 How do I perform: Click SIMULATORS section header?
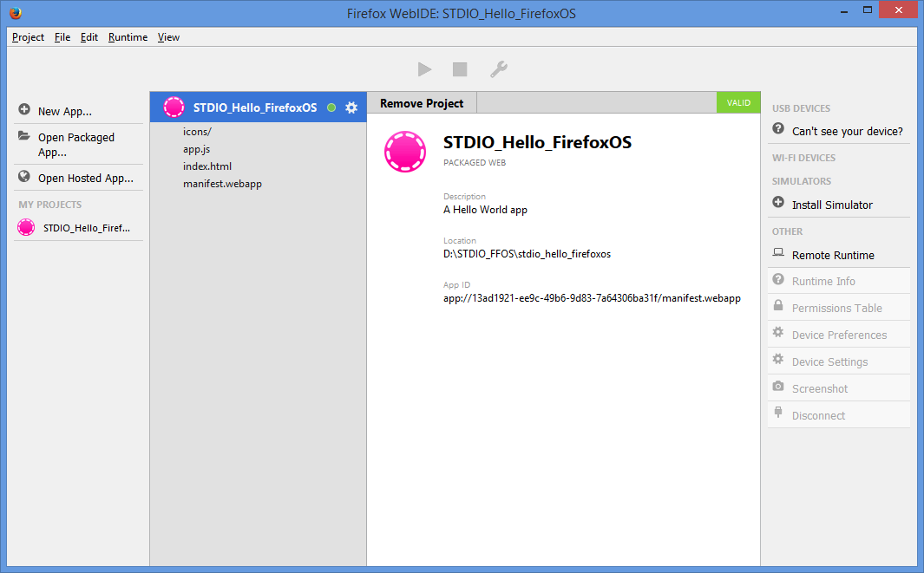click(x=802, y=181)
